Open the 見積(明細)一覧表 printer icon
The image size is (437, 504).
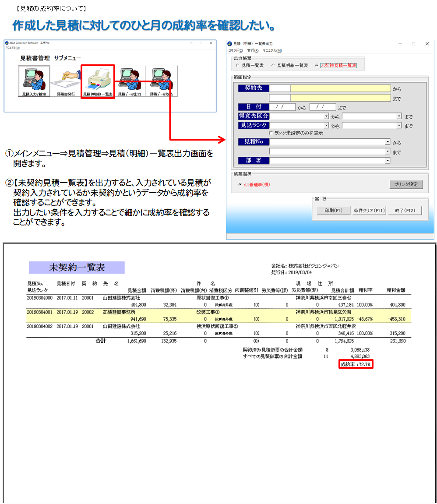(98, 81)
